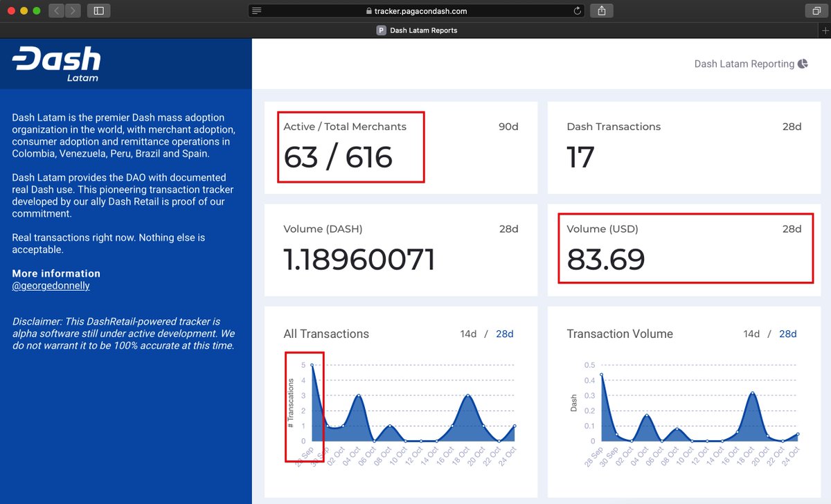Viewport: 831px width, 504px height.
Task: Click 18 Oct peak in Transaction Volume chart
Action: pos(751,393)
